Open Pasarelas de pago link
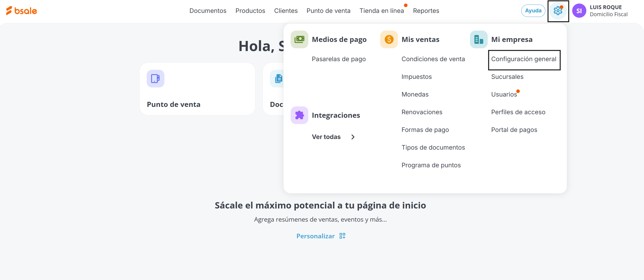The image size is (644, 280). point(338,59)
